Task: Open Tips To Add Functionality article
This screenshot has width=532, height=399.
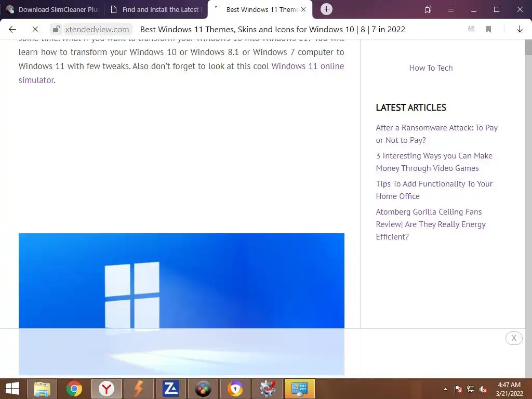Action: [x=434, y=190]
